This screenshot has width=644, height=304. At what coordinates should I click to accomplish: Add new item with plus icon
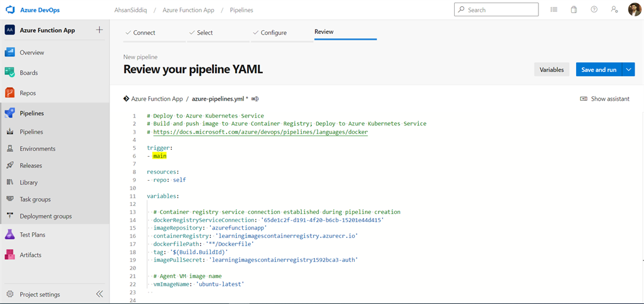[99, 30]
